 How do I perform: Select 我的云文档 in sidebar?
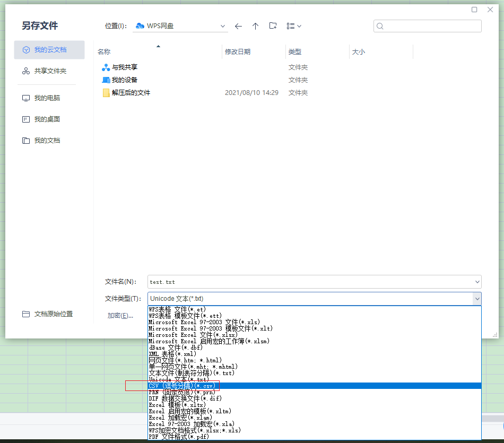49,50
